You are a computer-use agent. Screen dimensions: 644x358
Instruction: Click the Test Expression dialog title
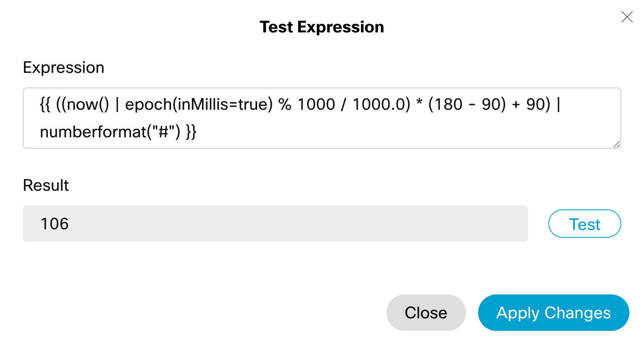coord(322,27)
